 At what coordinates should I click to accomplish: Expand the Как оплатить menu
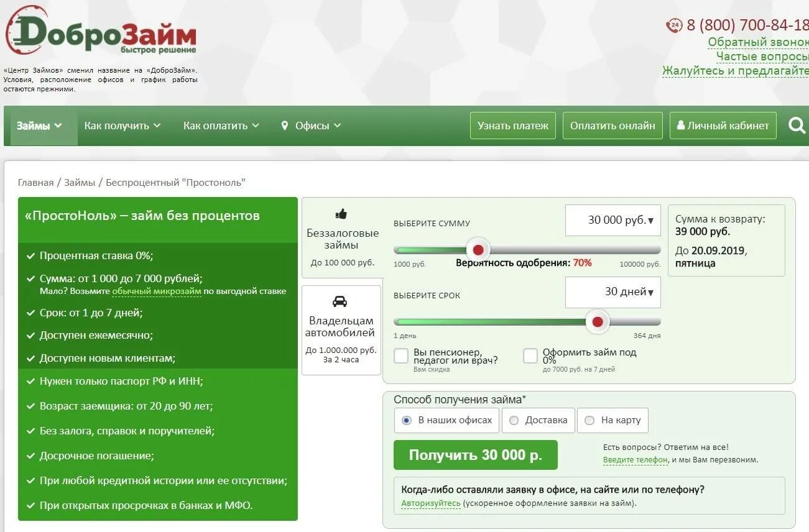click(x=221, y=126)
